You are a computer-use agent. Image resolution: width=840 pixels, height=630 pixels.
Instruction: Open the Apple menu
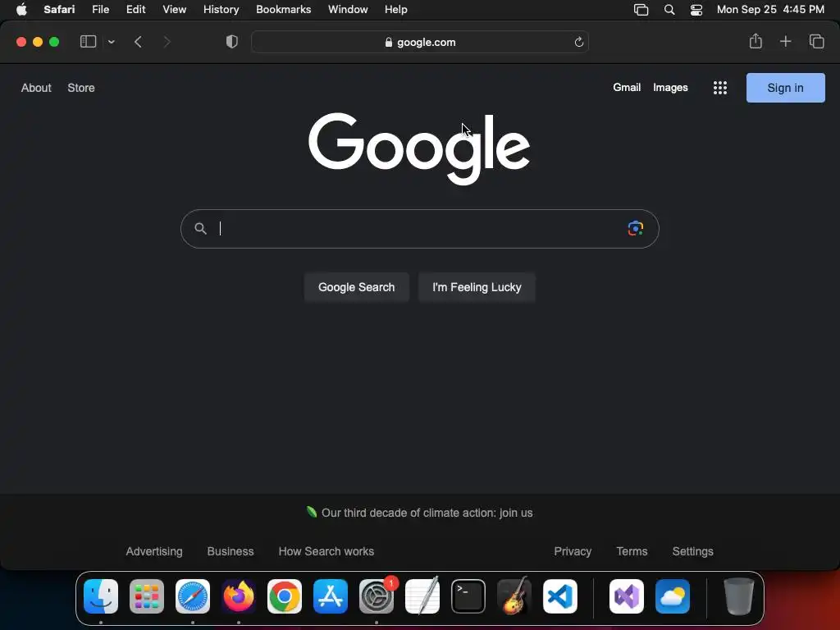[x=21, y=10]
